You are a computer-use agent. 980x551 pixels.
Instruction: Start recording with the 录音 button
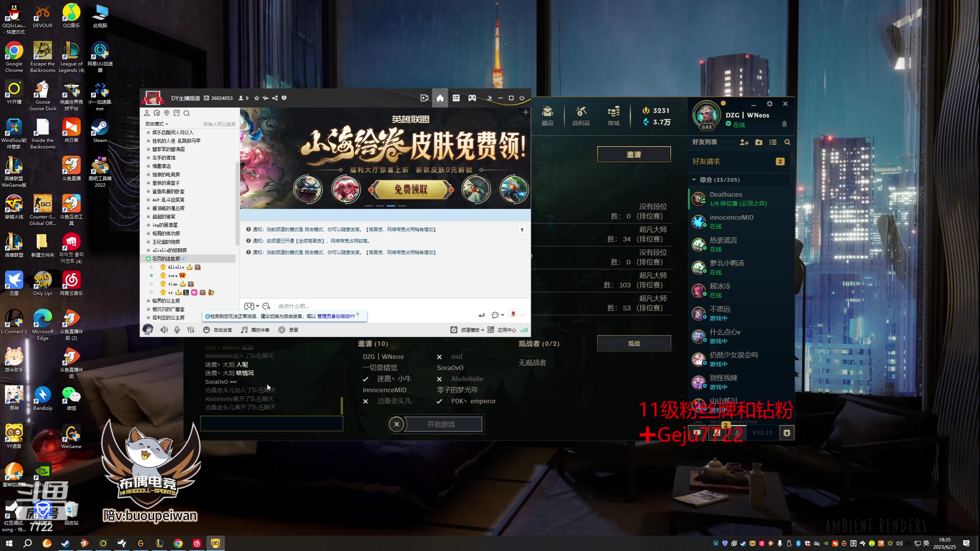pos(288,330)
